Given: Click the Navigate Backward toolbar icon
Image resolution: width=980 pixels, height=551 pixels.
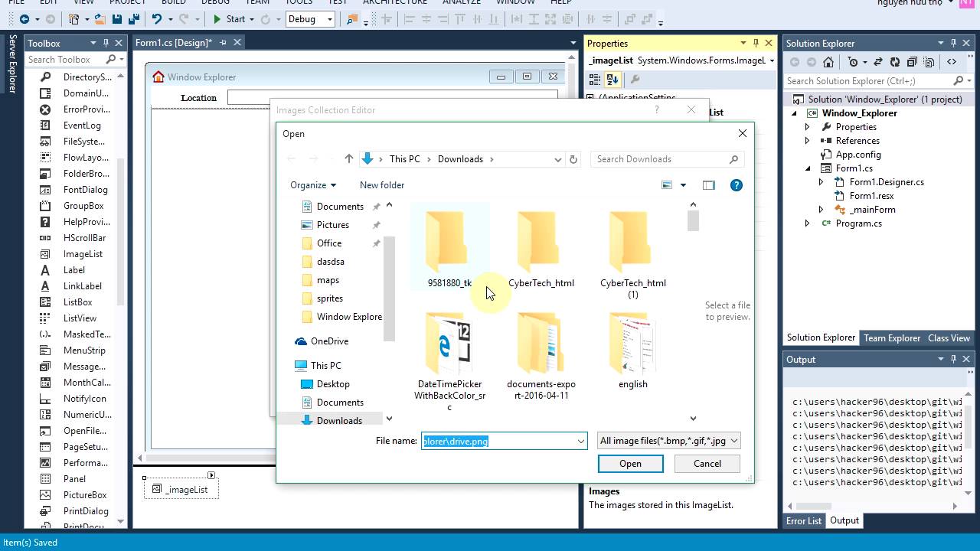Looking at the screenshot, I should click(x=24, y=19).
